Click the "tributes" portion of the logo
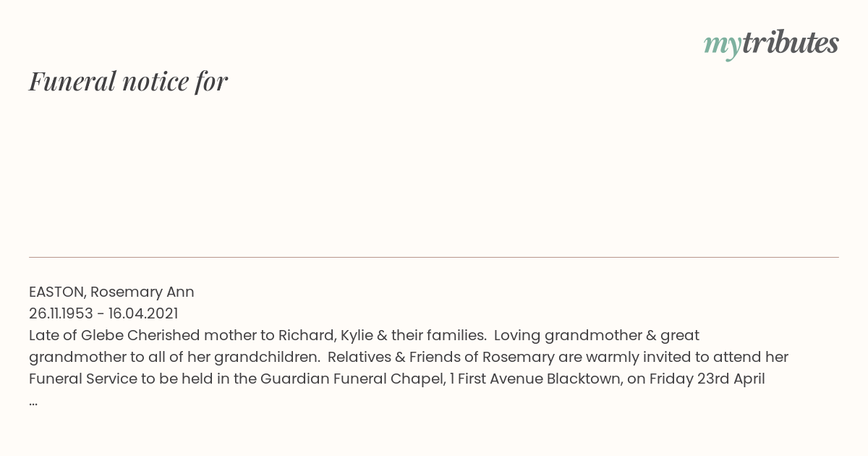 tap(791, 43)
